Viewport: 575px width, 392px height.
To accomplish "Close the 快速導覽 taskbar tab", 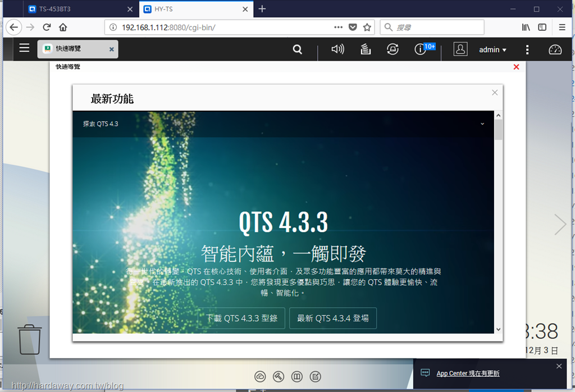I will tap(112, 49).
